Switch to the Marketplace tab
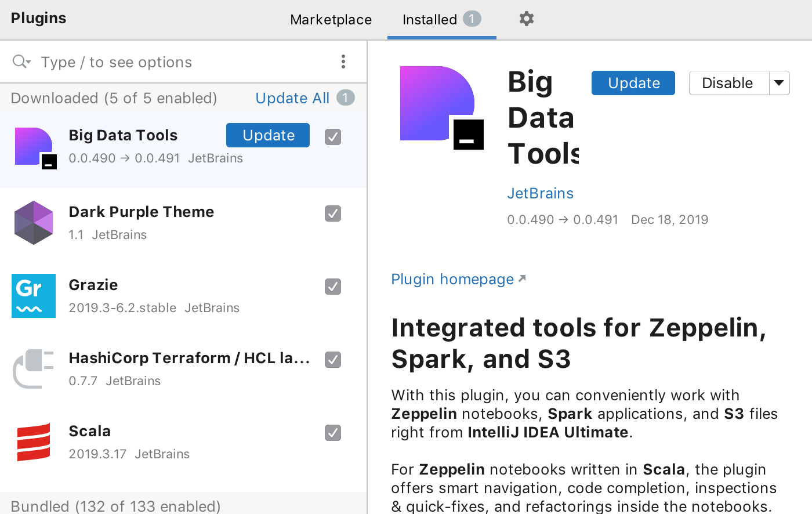This screenshot has height=514, width=812. (x=331, y=20)
